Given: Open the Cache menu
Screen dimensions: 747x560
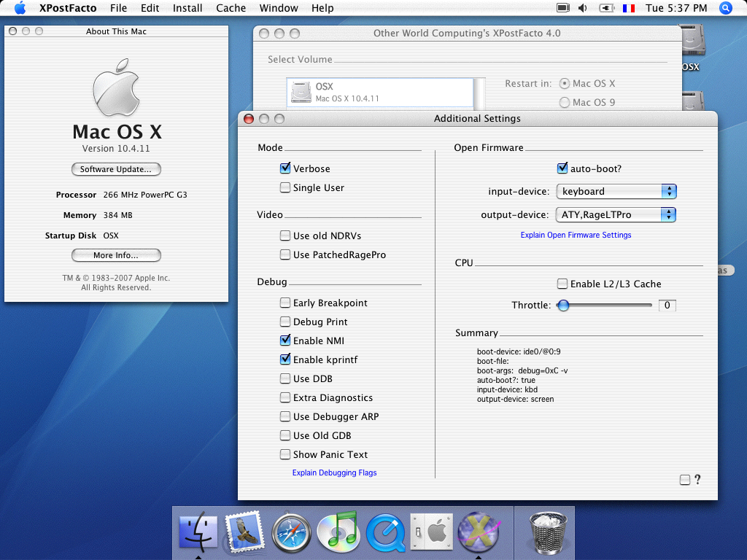Looking at the screenshot, I should pyautogui.click(x=231, y=8).
